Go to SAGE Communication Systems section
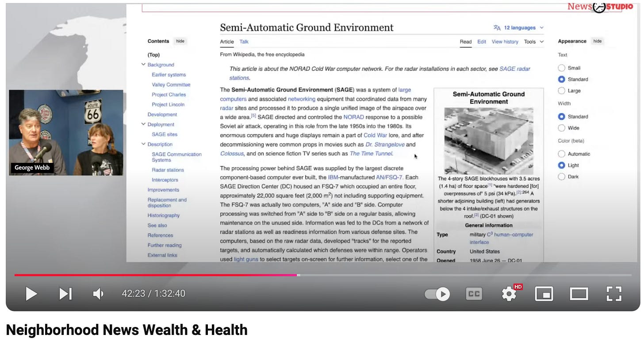Image resolution: width=644 pixels, height=346 pixels. pos(176,157)
